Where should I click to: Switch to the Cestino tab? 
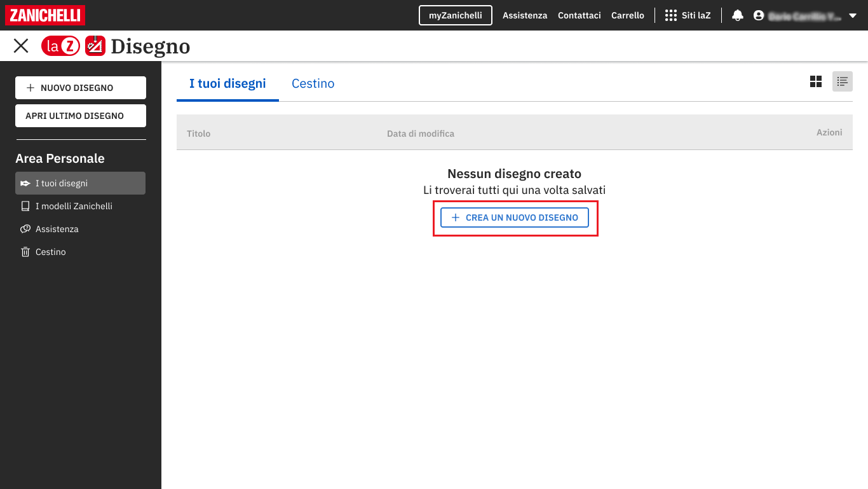pos(313,83)
